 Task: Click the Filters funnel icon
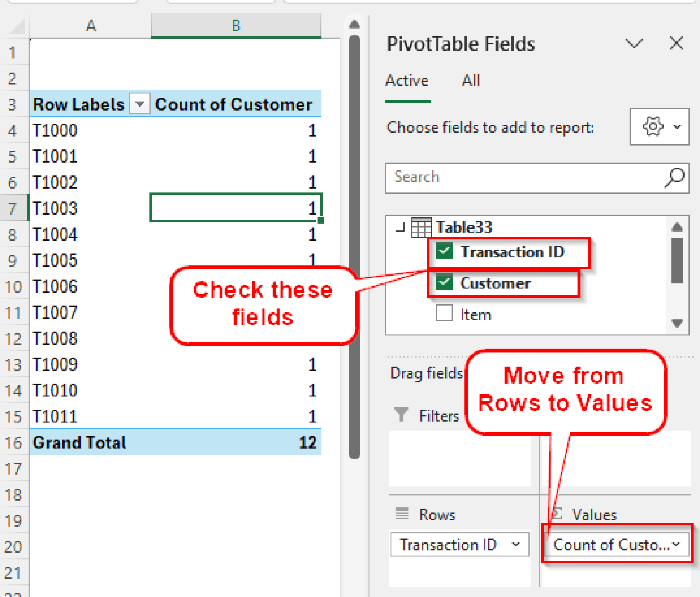coord(401,415)
